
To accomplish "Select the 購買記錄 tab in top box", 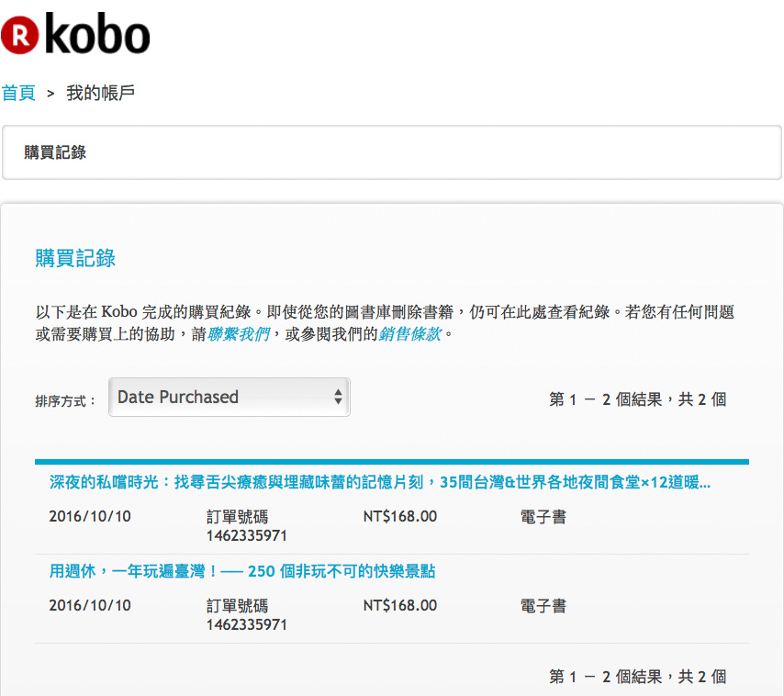I will coord(55,152).
